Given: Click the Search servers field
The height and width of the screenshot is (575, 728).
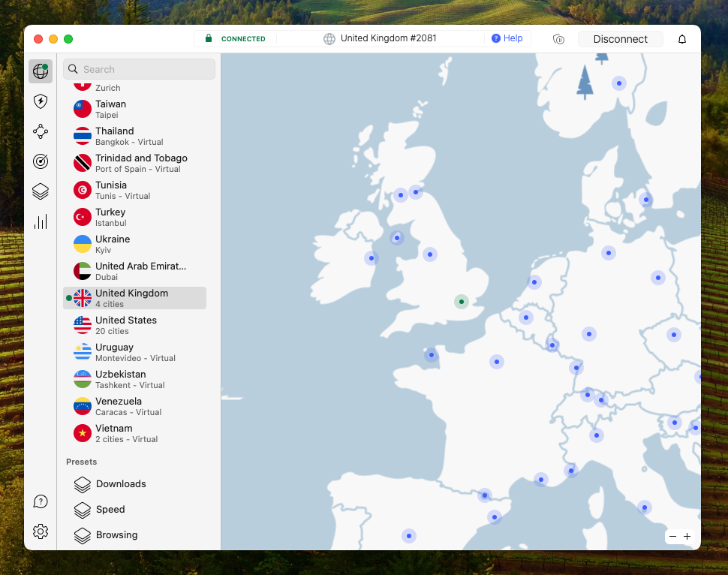Looking at the screenshot, I should [x=140, y=69].
